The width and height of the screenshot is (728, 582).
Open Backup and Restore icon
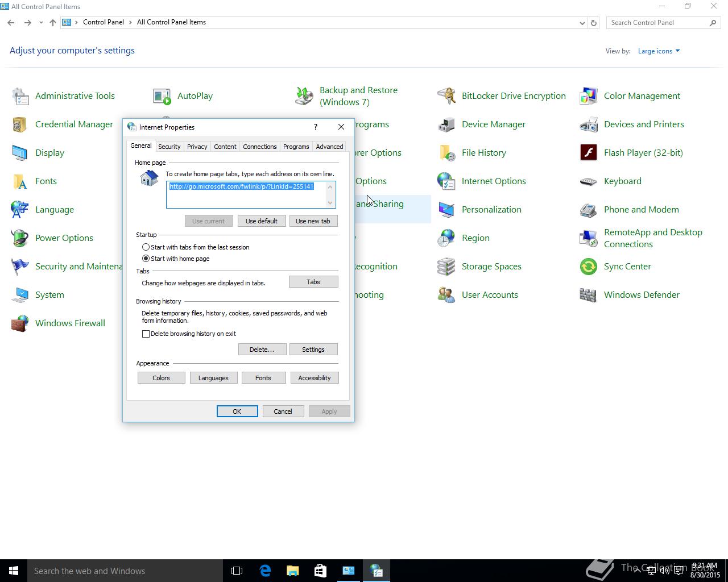tap(304, 96)
